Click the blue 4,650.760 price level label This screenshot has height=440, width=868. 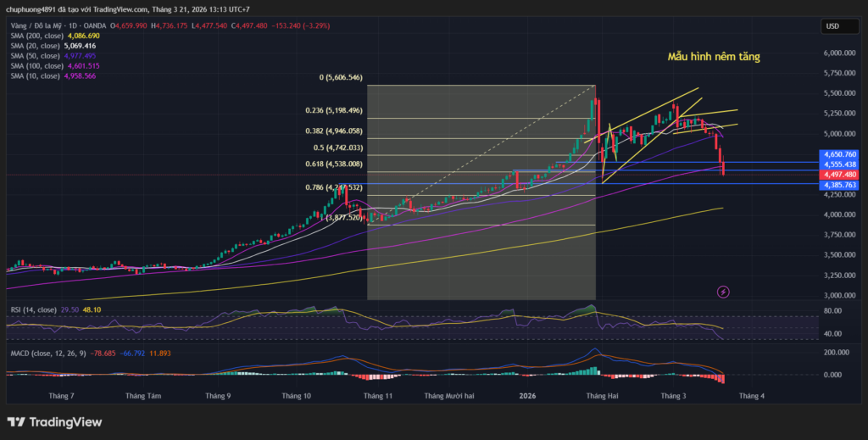pyautogui.click(x=840, y=154)
